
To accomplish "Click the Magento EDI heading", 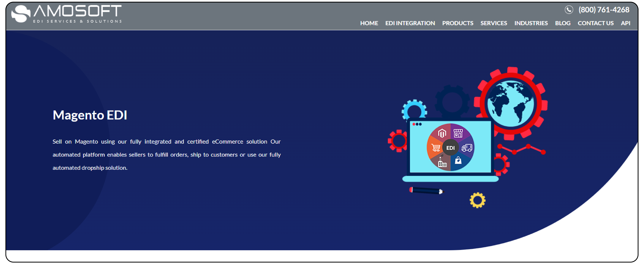I will pyautogui.click(x=90, y=115).
